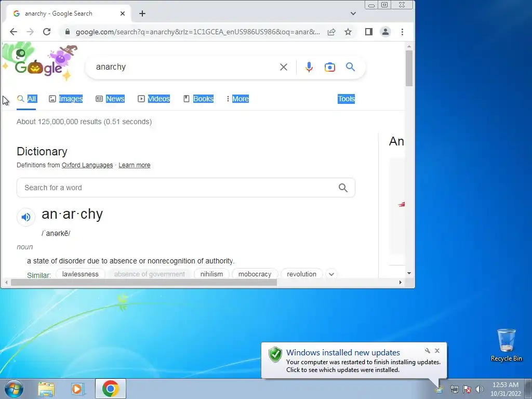Switch to News results tab
This screenshot has height=399, width=532.
click(x=110, y=99)
